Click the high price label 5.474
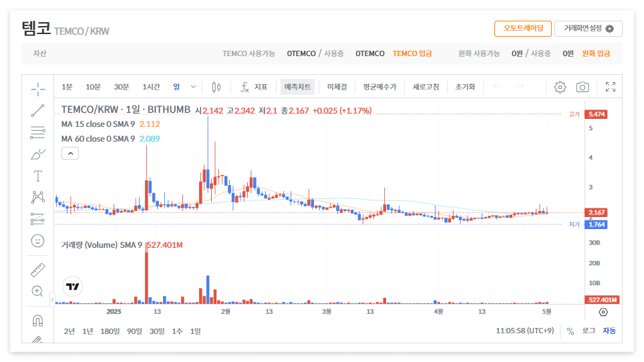Screen dimensions: 644x362 coord(597,114)
